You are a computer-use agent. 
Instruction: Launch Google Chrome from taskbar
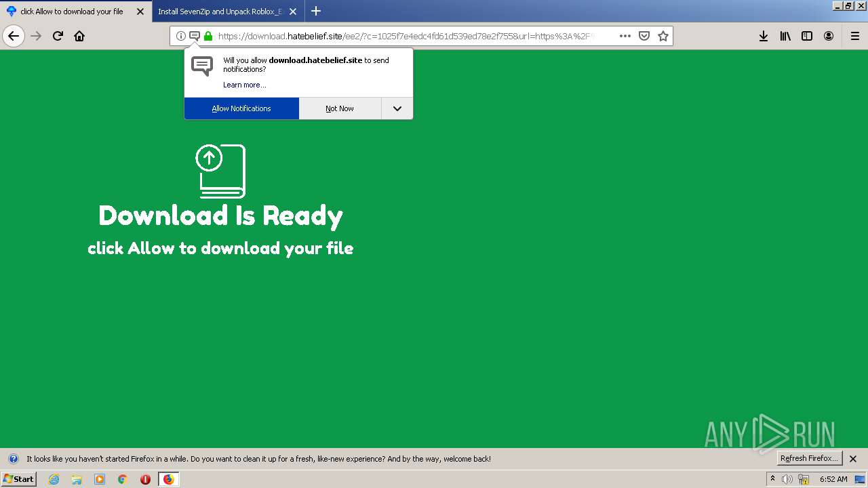123,479
